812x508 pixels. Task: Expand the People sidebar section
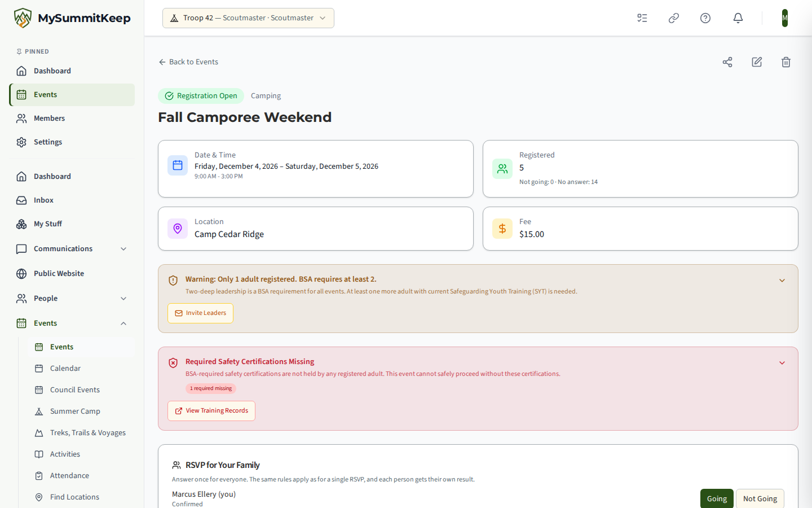72,299
